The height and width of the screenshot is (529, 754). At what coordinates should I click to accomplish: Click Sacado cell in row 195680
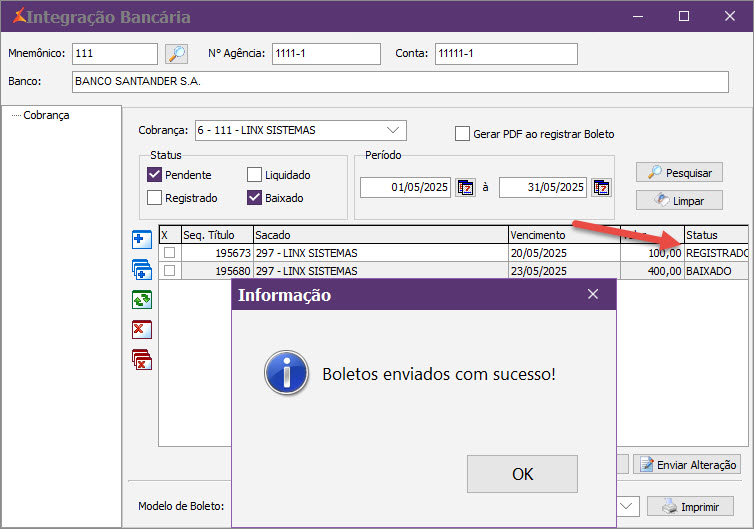pyautogui.click(x=381, y=271)
